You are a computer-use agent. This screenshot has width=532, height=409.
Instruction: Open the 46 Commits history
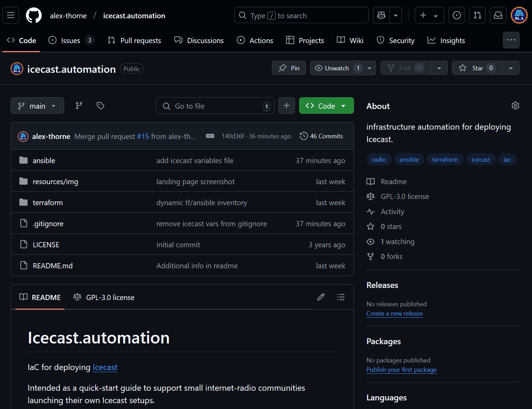[x=321, y=136]
